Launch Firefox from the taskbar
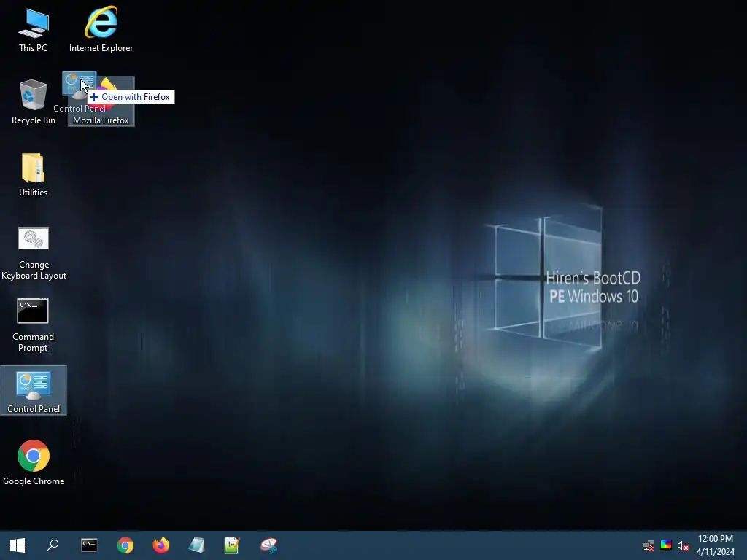The width and height of the screenshot is (747, 560). 161,545
